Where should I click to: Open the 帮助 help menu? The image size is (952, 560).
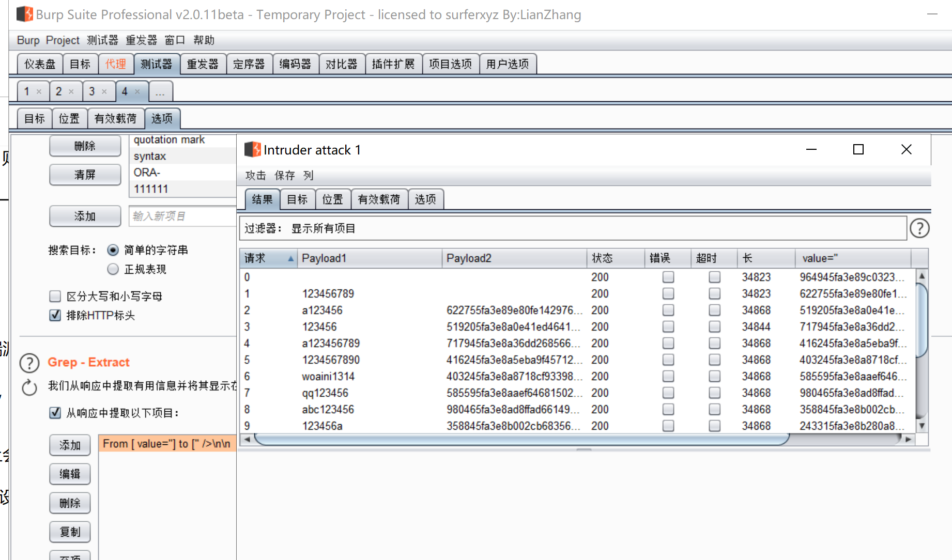coord(204,40)
